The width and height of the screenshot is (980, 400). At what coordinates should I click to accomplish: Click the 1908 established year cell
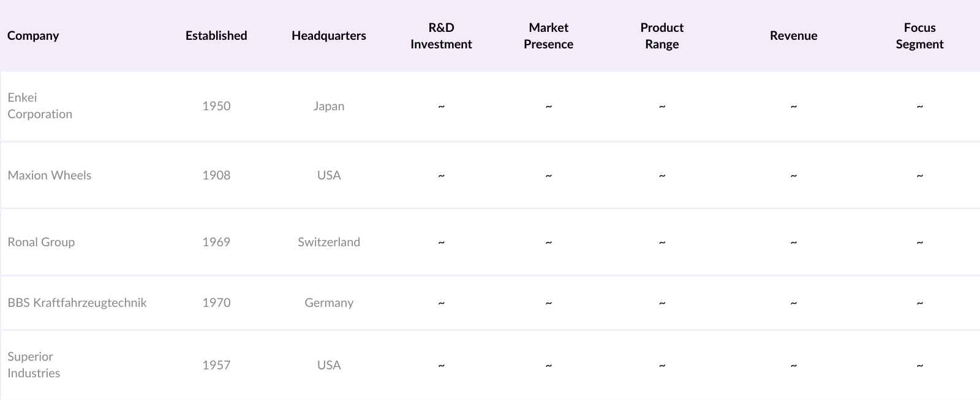216,175
